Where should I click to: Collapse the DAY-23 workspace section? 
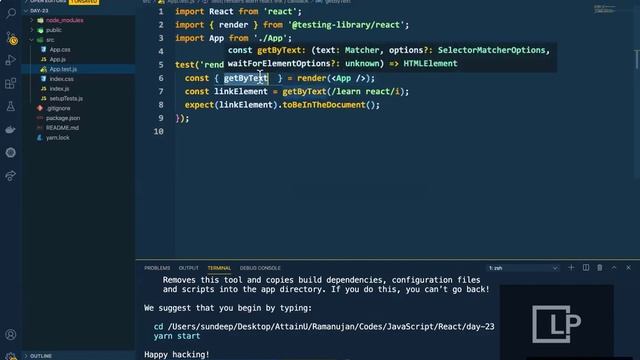[26, 11]
